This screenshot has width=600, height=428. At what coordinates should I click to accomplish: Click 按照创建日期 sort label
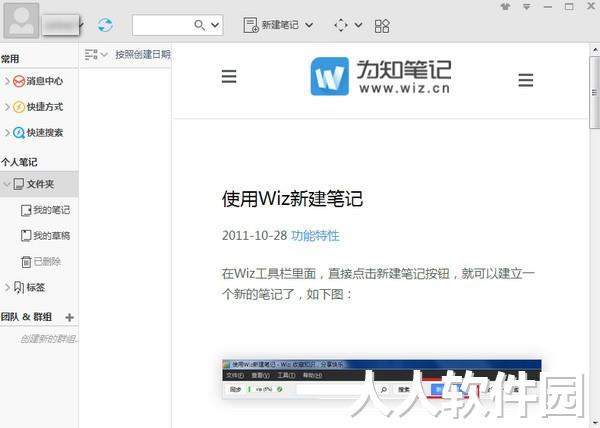[x=143, y=55]
